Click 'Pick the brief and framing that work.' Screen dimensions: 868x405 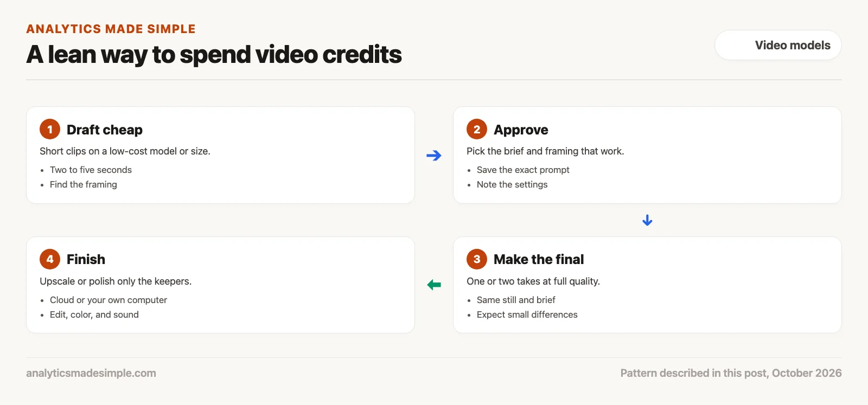545,151
